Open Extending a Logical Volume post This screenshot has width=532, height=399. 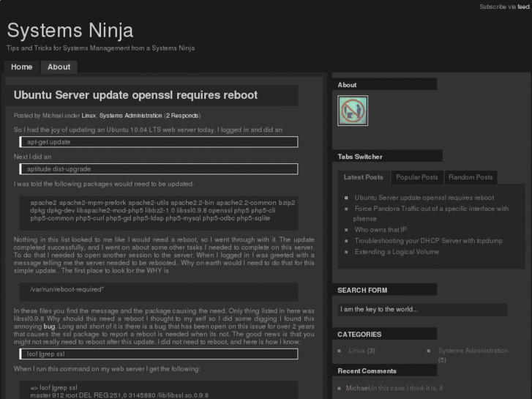coord(397,252)
